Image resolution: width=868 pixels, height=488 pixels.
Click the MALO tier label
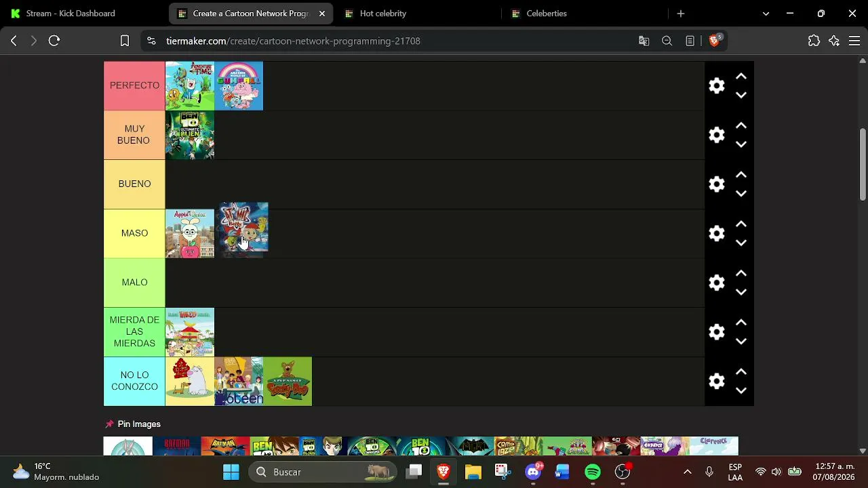[134, 283]
